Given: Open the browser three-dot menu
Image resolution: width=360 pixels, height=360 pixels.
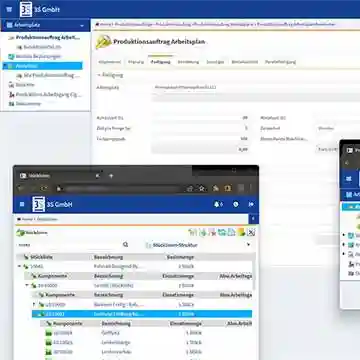Looking at the screenshot, I should pos(251,189).
